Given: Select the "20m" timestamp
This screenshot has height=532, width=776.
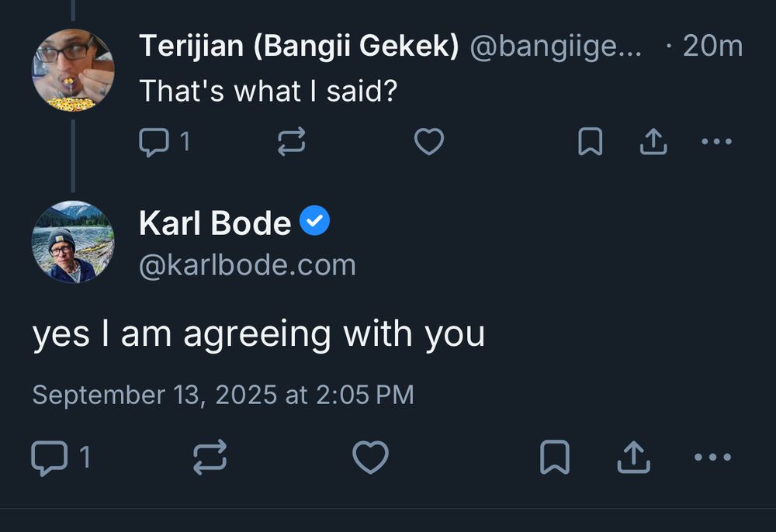Looking at the screenshot, I should pos(711,45).
